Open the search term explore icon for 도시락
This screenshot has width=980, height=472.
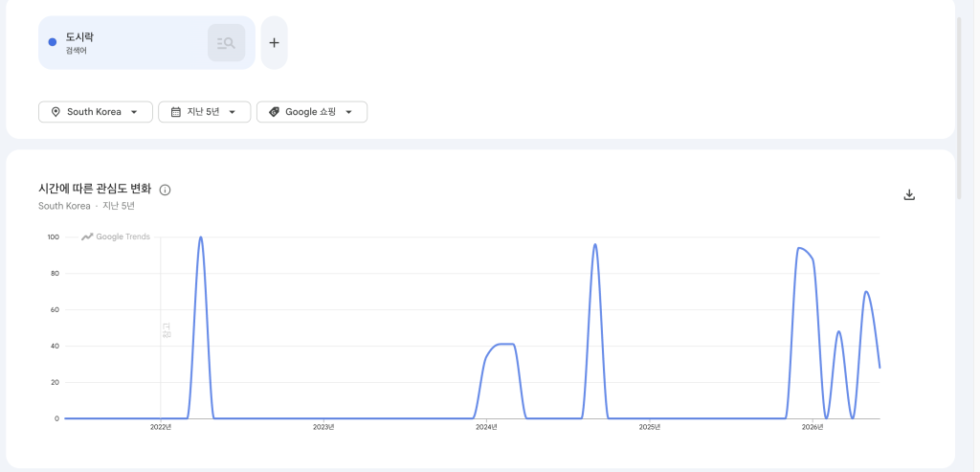226,42
